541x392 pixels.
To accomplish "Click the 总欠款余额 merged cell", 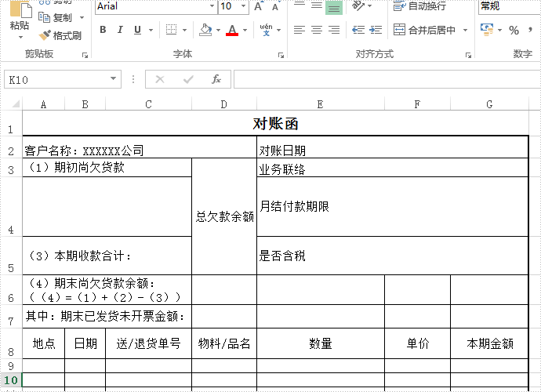I will pyautogui.click(x=224, y=216).
